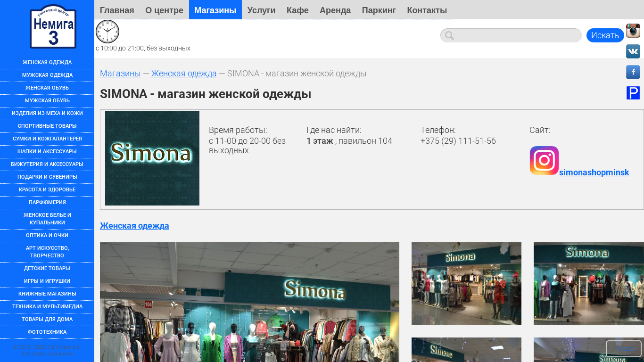The height and width of the screenshot is (362, 644).
Task: Open the Контакты menu item
Action: click(x=427, y=10)
